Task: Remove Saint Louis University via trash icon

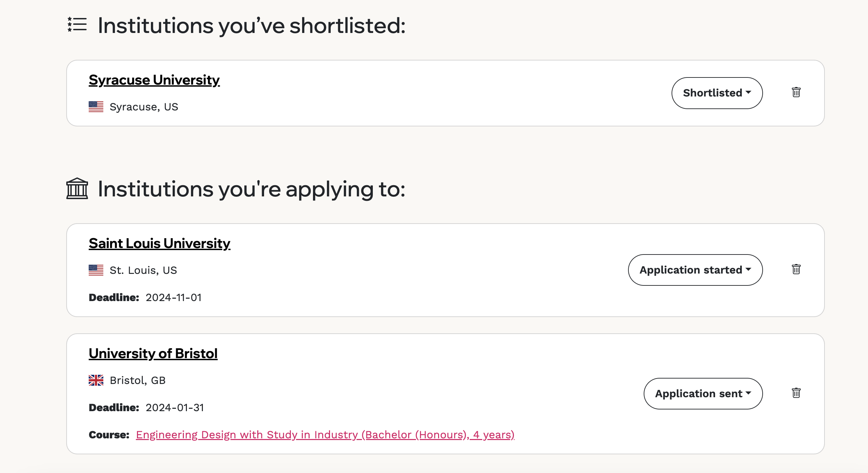Action: (x=796, y=269)
